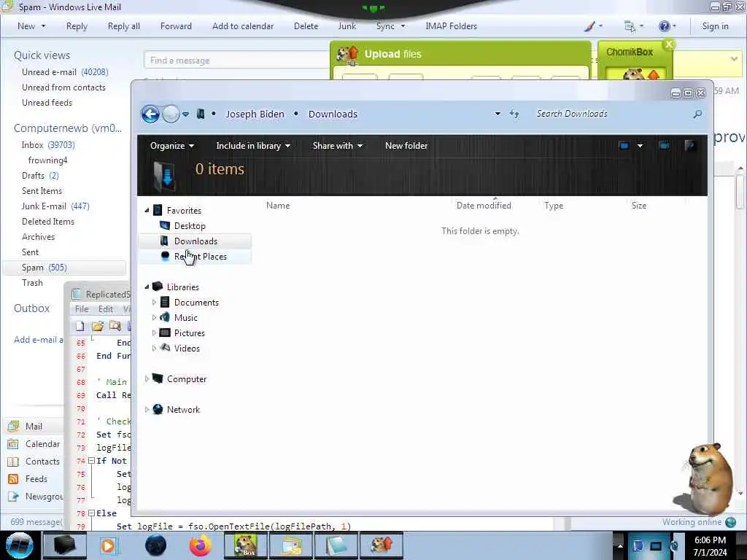The image size is (747, 560).
Task: Select Joseph Biden in the address path
Action: pyautogui.click(x=255, y=114)
